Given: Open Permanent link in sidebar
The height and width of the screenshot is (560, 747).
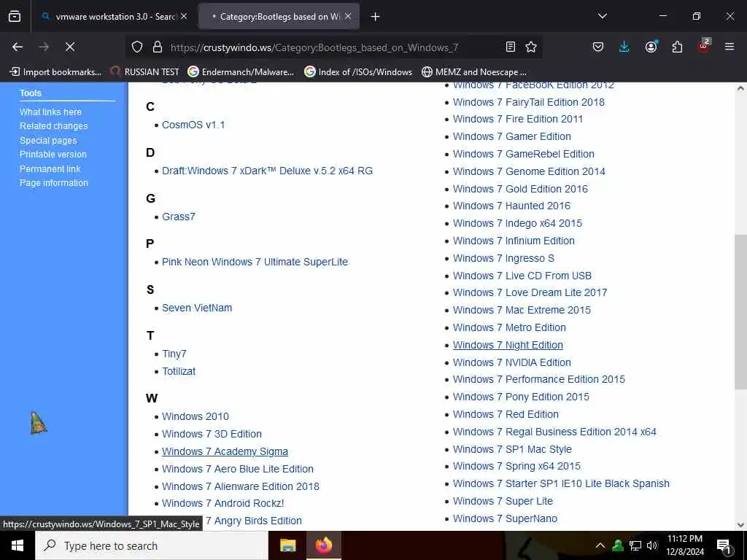Looking at the screenshot, I should 50,168.
